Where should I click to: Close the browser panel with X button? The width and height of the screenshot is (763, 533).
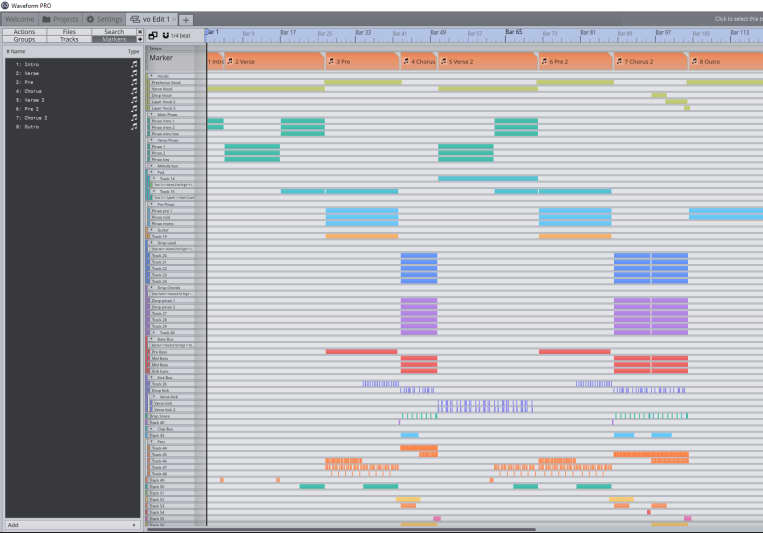tap(140, 32)
